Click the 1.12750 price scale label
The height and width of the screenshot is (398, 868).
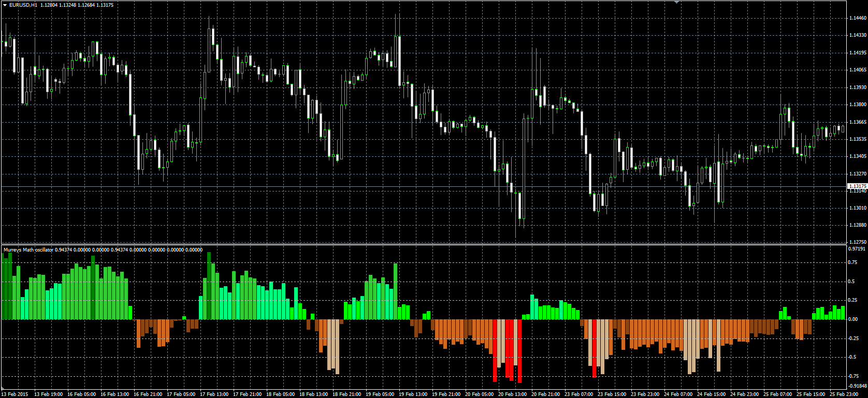(858, 242)
